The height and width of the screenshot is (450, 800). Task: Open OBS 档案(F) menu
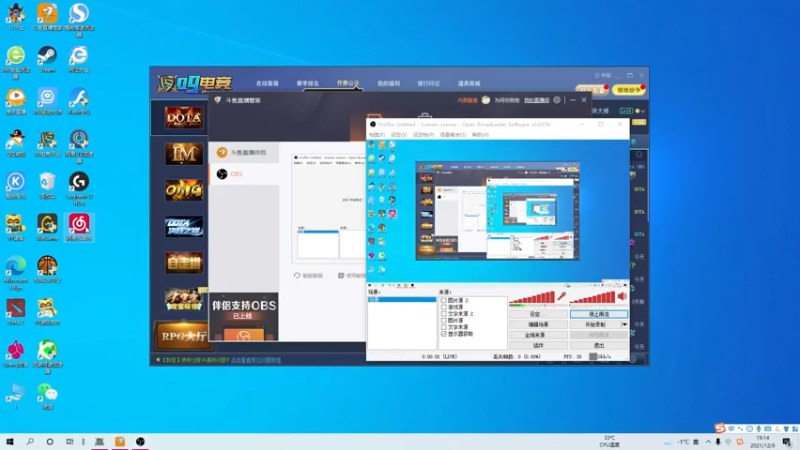[x=377, y=135]
